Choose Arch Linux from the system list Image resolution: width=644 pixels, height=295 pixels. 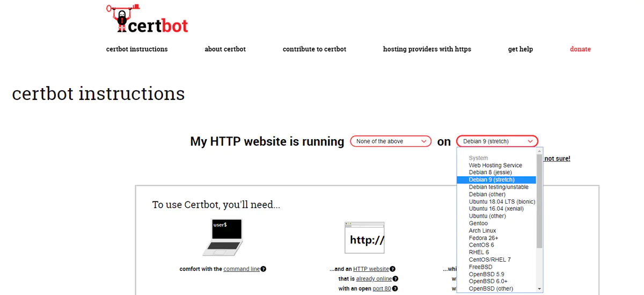pyautogui.click(x=482, y=231)
